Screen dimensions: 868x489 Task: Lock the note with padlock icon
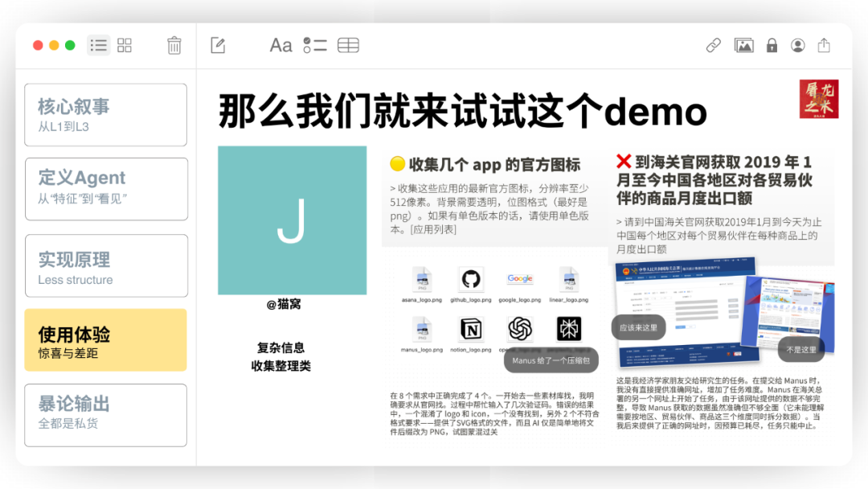[772, 45]
